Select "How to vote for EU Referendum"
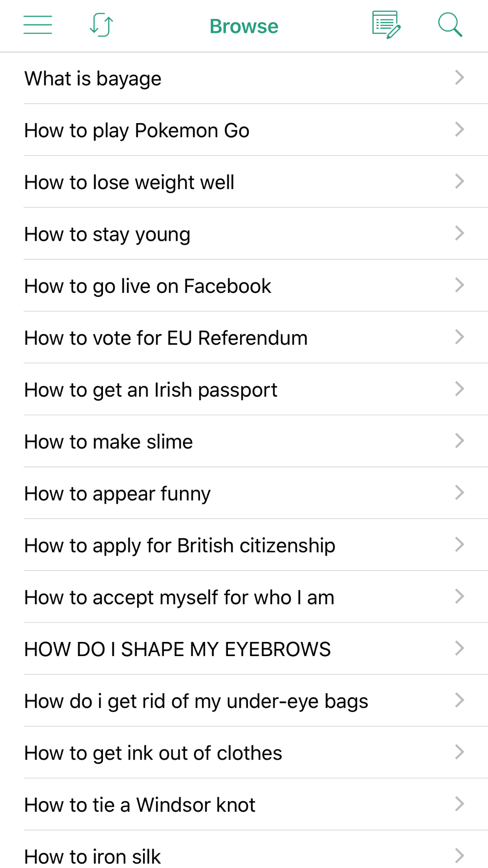Viewport: 488px width, 868px height. (244, 337)
